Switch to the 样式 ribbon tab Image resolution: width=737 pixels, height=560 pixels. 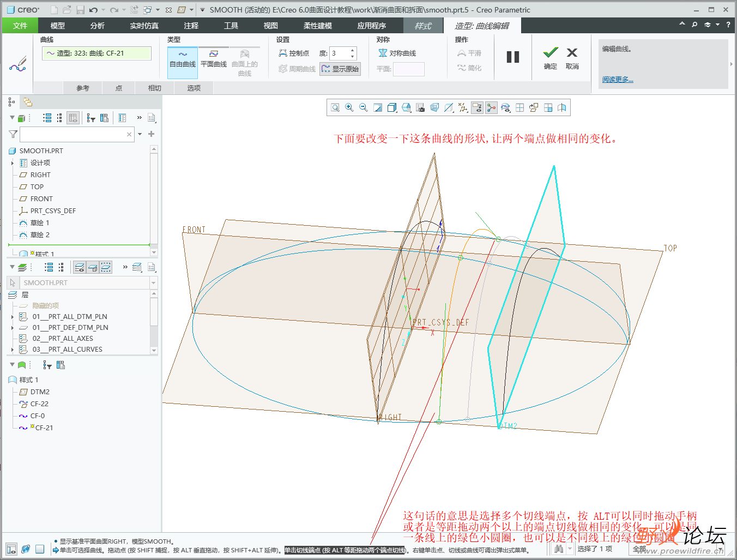(423, 26)
